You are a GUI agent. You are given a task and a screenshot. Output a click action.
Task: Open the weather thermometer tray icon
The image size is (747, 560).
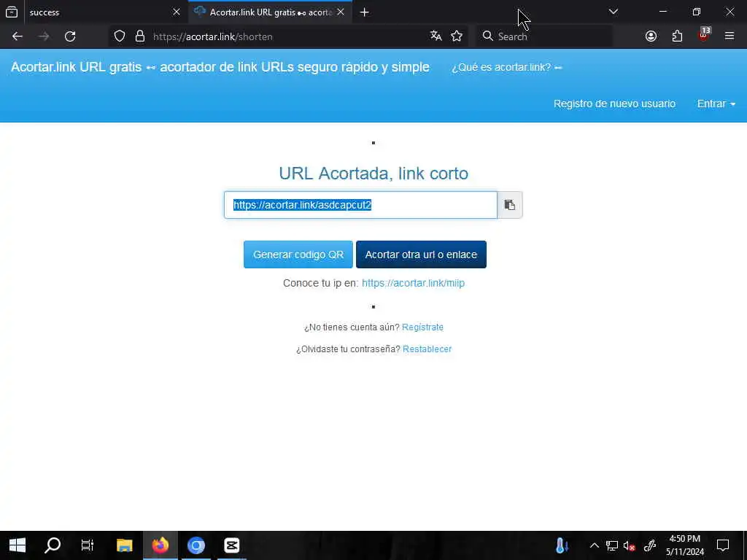point(562,545)
